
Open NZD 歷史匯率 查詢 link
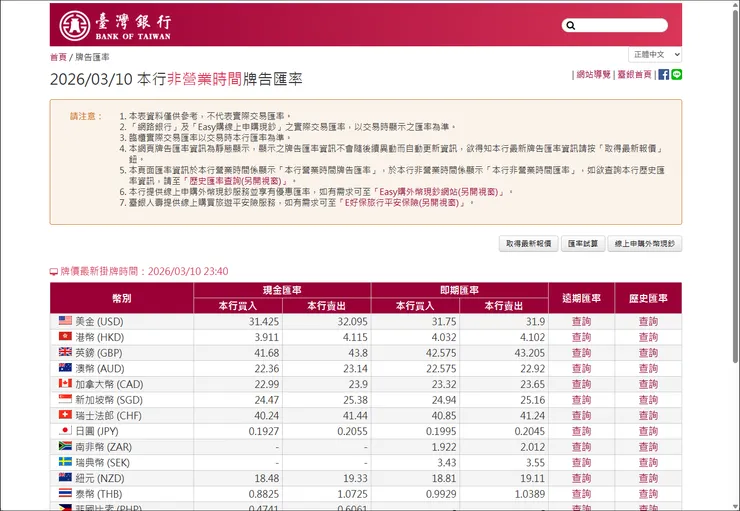coord(648,478)
